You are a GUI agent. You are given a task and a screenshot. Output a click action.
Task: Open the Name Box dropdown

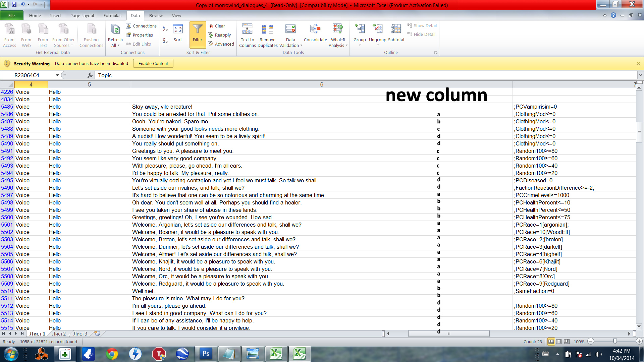click(57, 75)
